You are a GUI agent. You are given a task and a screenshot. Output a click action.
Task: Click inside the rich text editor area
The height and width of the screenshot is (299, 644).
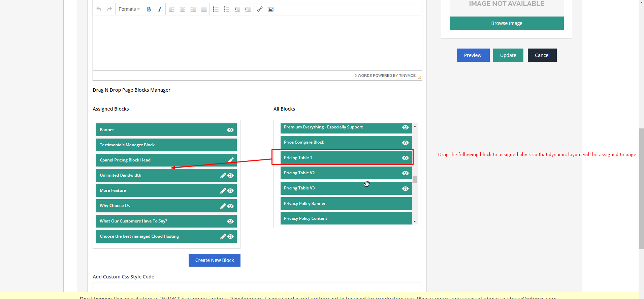click(257, 43)
